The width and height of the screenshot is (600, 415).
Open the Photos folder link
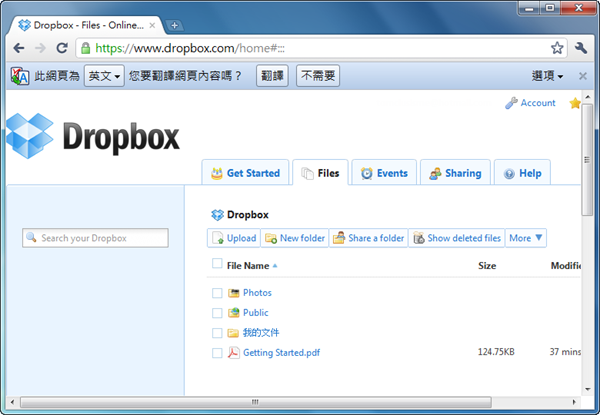pos(257,293)
